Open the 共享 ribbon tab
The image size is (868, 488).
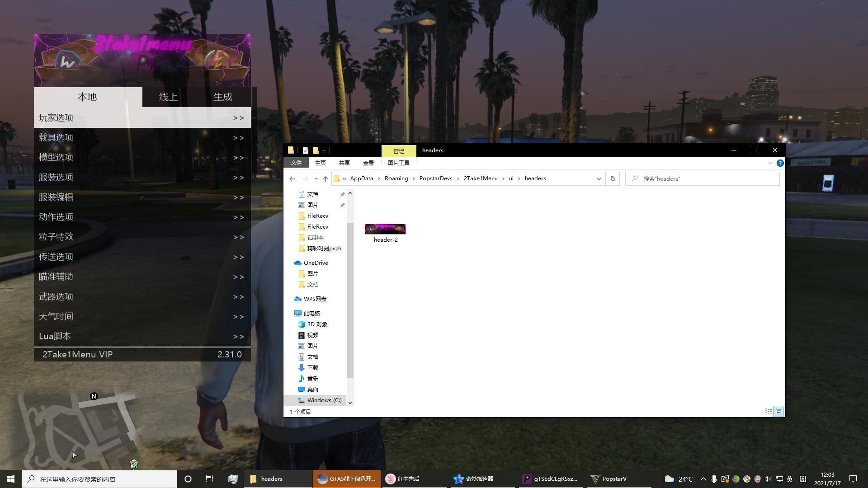tap(344, 163)
